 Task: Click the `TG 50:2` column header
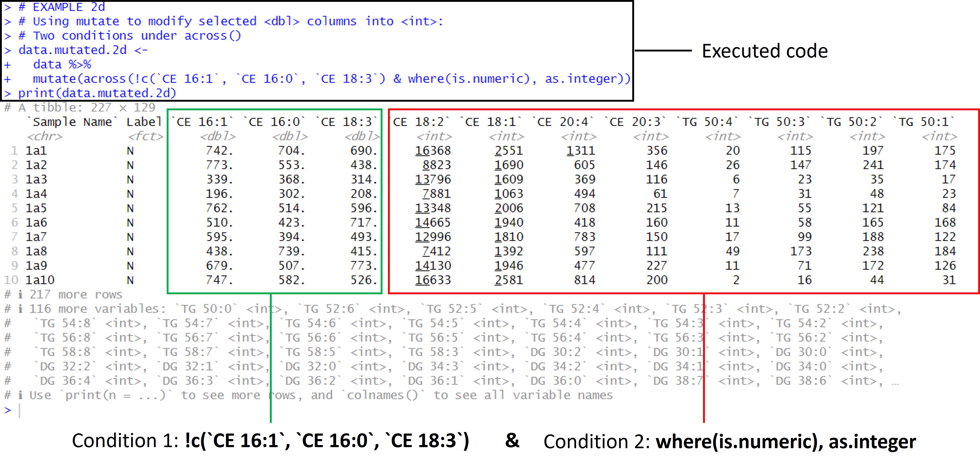tap(851, 122)
